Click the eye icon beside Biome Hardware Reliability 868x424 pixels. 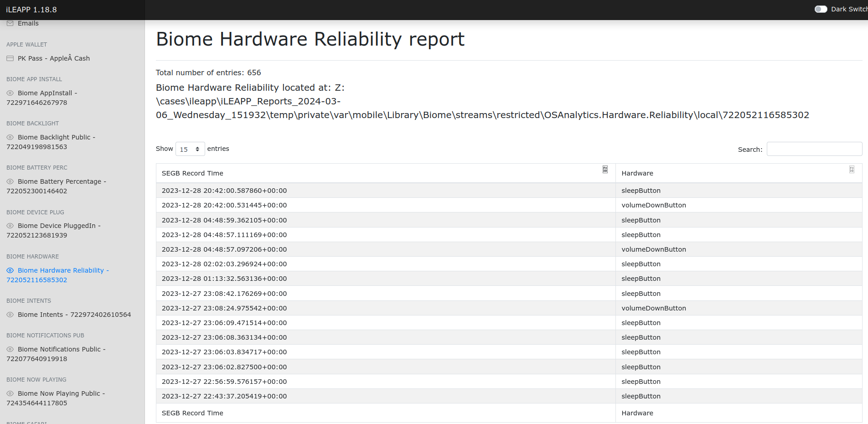coord(10,270)
